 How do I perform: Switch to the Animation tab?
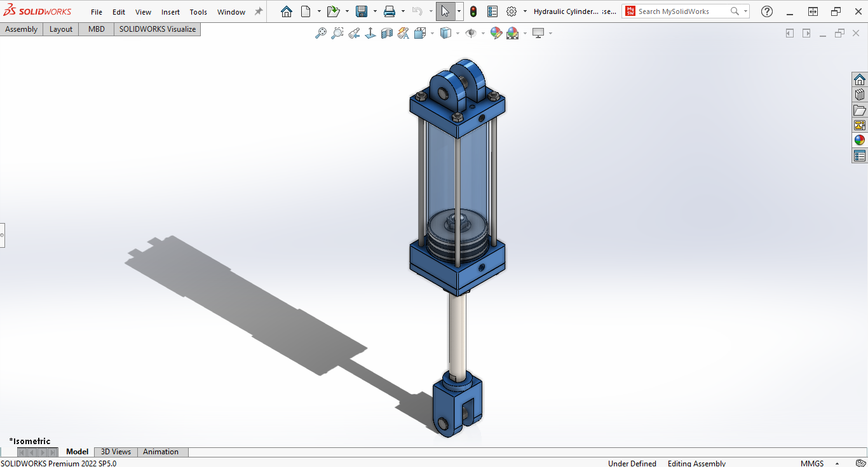tap(161, 452)
